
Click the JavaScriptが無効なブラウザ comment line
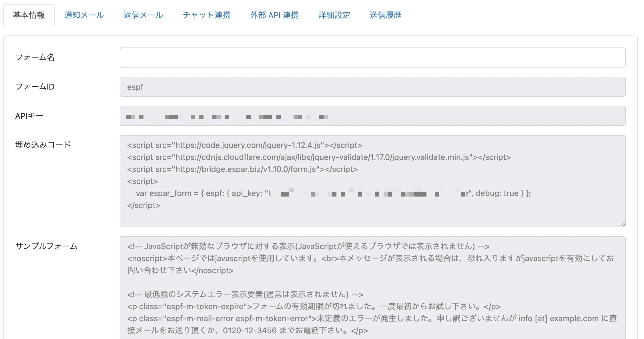click(x=308, y=246)
